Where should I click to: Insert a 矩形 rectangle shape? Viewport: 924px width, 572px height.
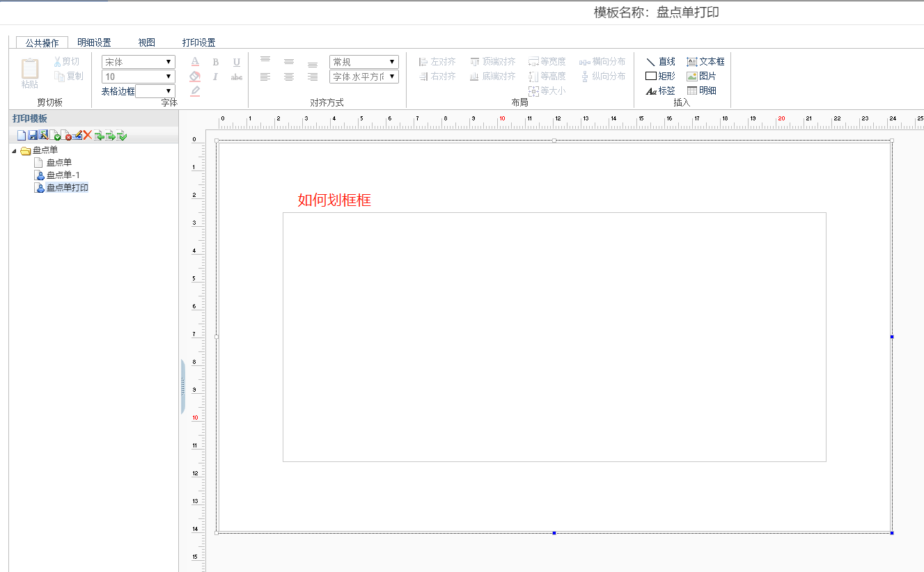[660, 76]
